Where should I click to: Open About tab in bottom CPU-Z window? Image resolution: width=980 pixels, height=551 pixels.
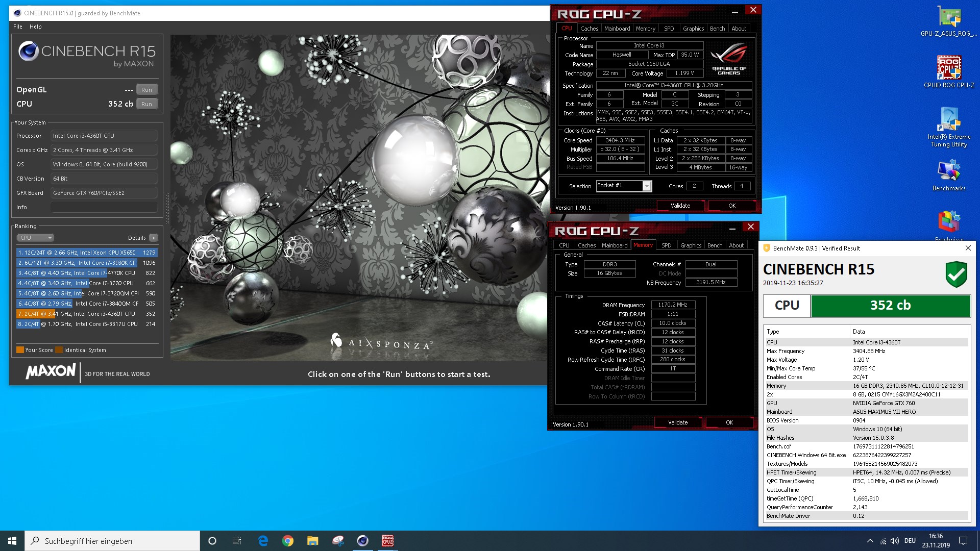(736, 245)
